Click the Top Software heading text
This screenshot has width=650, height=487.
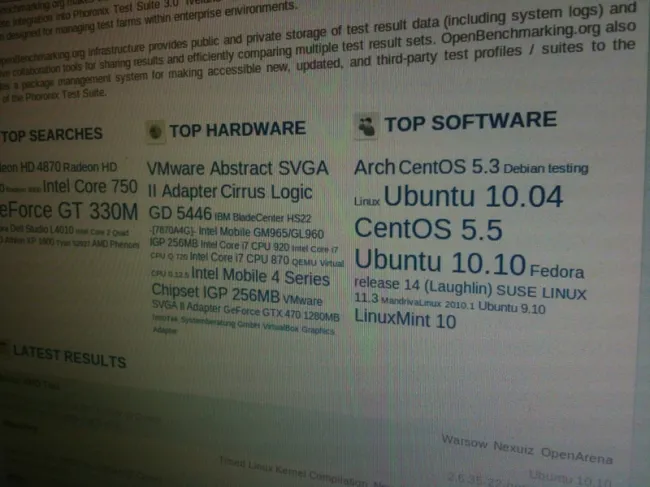(x=471, y=122)
